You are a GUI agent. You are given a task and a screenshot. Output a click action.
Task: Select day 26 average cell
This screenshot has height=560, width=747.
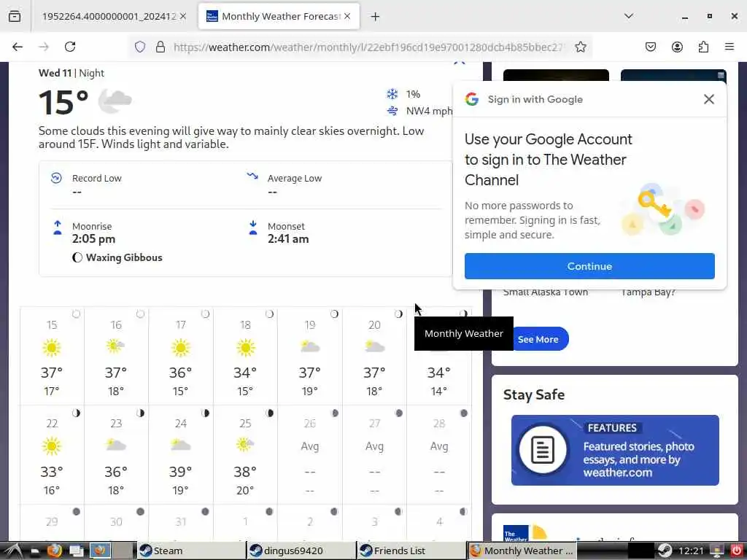pyautogui.click(x=309, y=455)
